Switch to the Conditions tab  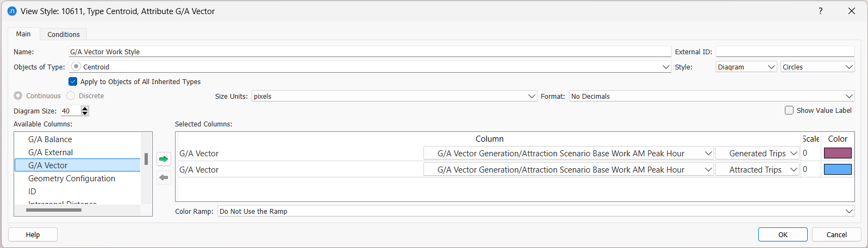point(64,34)
